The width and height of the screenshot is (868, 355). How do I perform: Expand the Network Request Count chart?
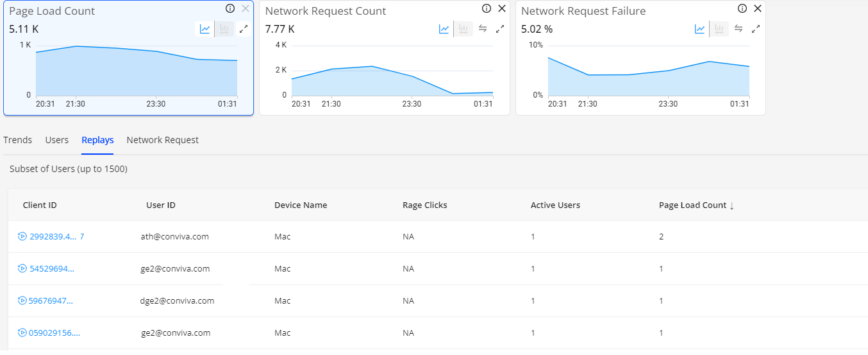coord(500,29)
